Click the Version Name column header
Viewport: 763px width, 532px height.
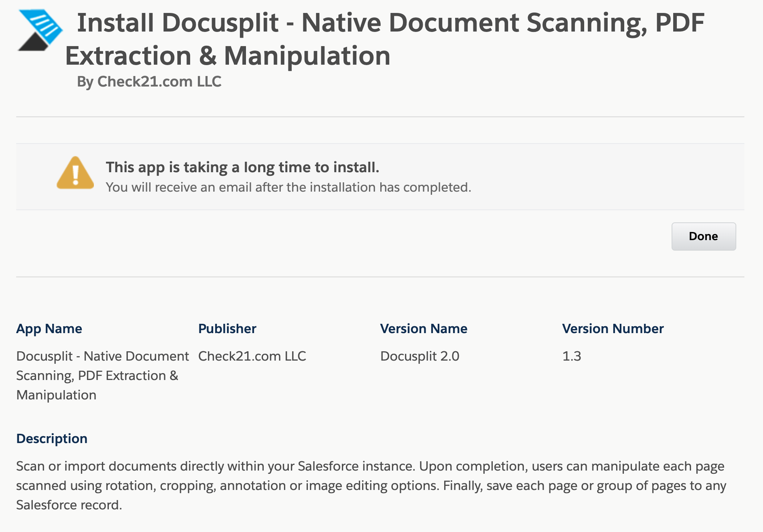(x=424, y=329)
